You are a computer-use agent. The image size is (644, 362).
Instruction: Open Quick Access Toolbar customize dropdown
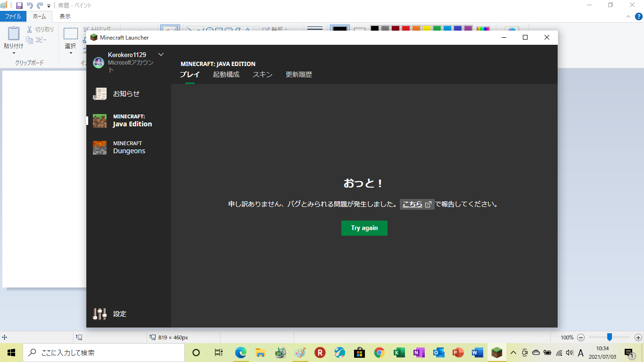coord(49,6)
